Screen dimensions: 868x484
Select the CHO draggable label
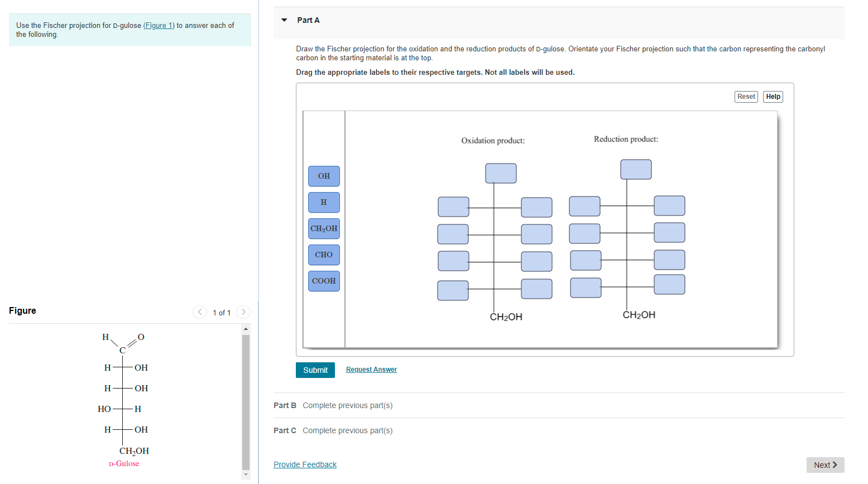(x=324, y=255)
